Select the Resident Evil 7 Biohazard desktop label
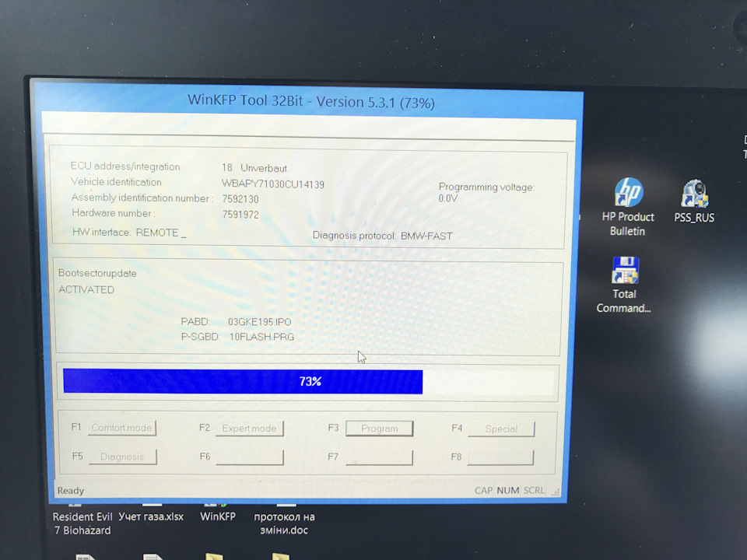The width and height of the screenshot is (747, 560). point(82,523)
